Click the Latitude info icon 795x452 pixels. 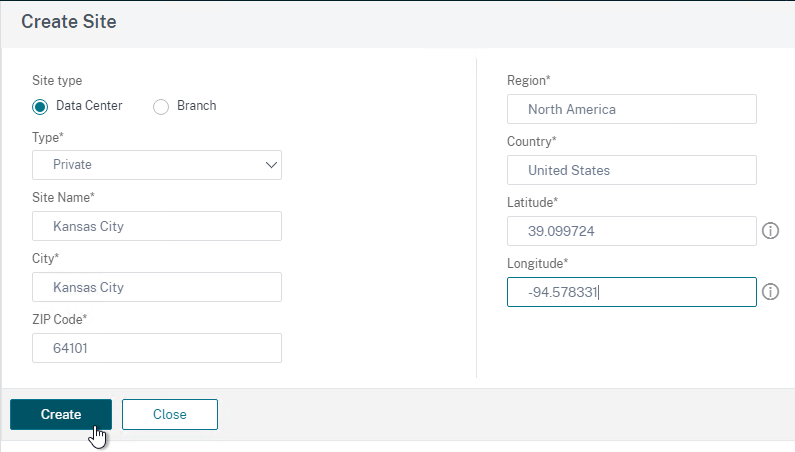tap(770, 231)
